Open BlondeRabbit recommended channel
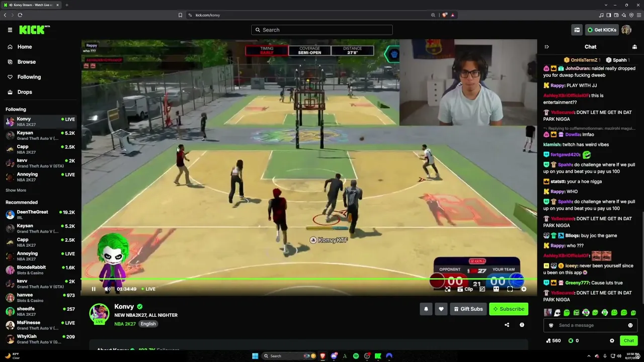 pyautogui.click(x=40, y=270)
